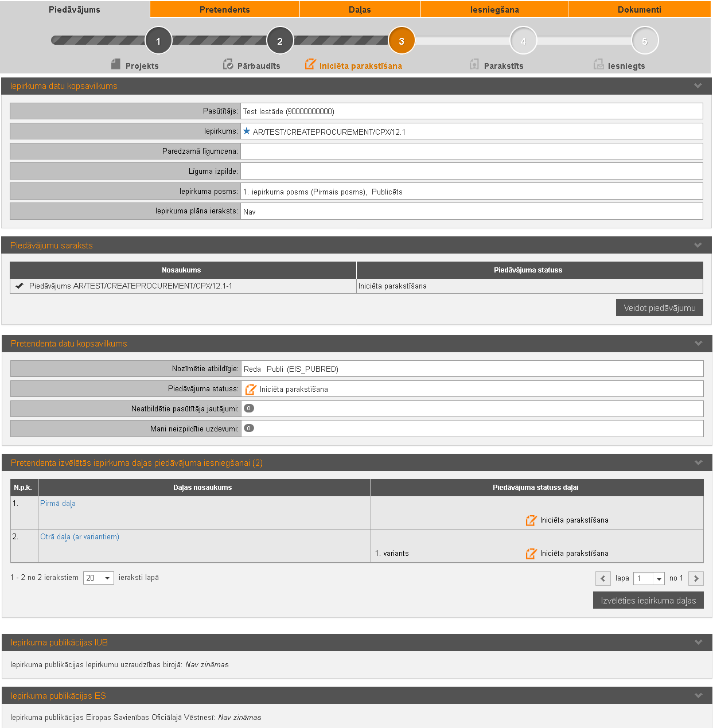713x728 pixels.
Task: Click the Iesniegts step icon
Action: tap(598, 64)
